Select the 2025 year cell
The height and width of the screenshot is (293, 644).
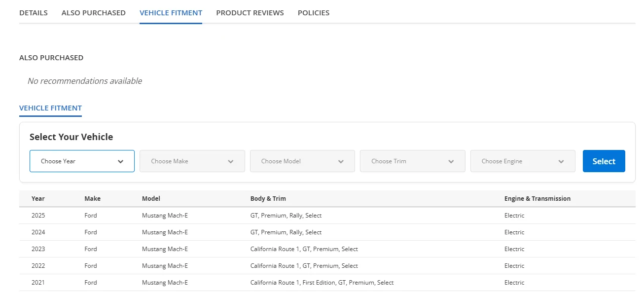coord(38,216)
